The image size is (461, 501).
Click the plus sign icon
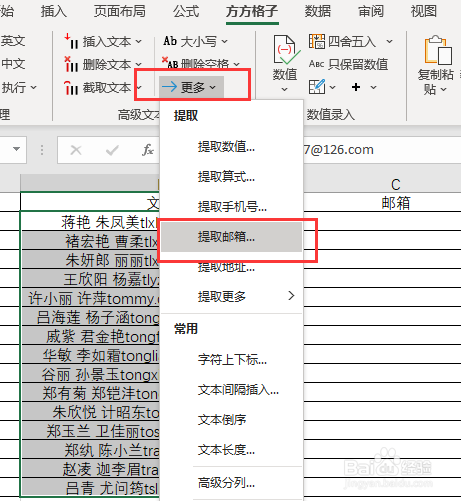tap(356, 87)
